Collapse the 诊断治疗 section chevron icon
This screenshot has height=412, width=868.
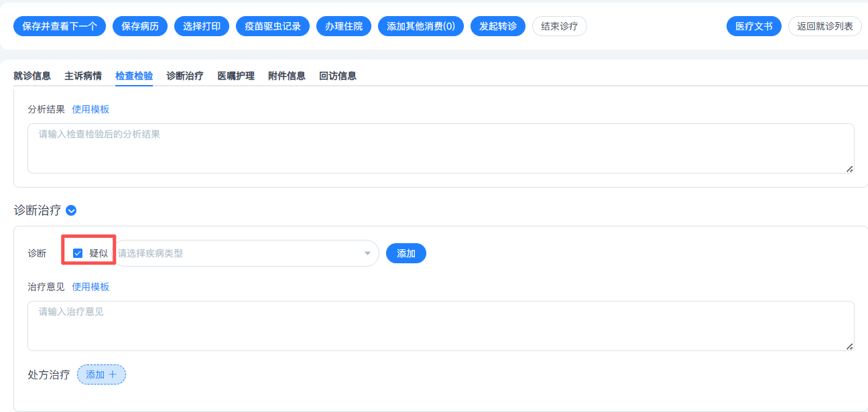(x=72, y=210)
